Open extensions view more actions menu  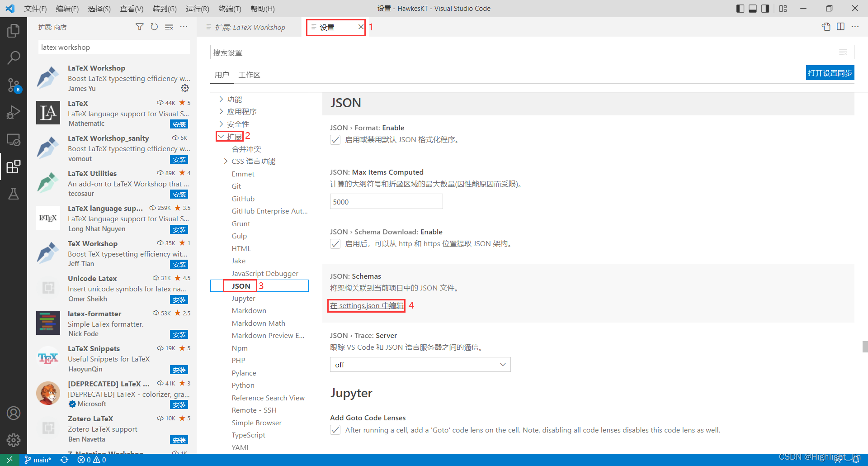pos(184,27)
